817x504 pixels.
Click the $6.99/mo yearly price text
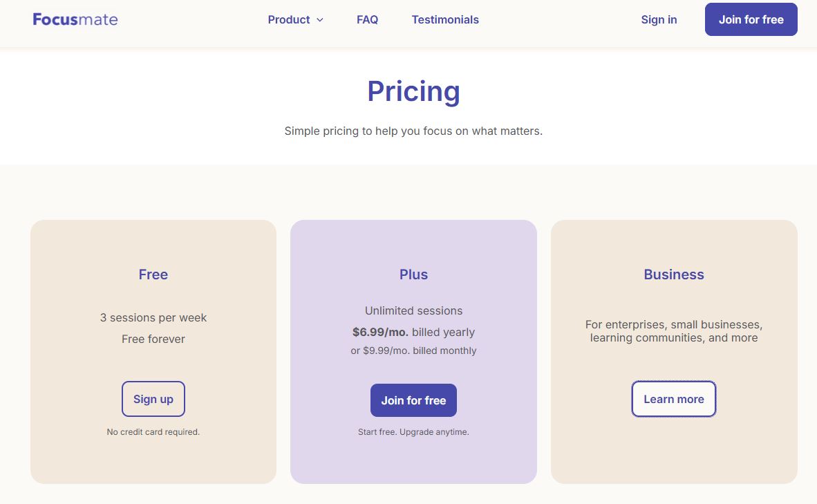pos(413,332)
